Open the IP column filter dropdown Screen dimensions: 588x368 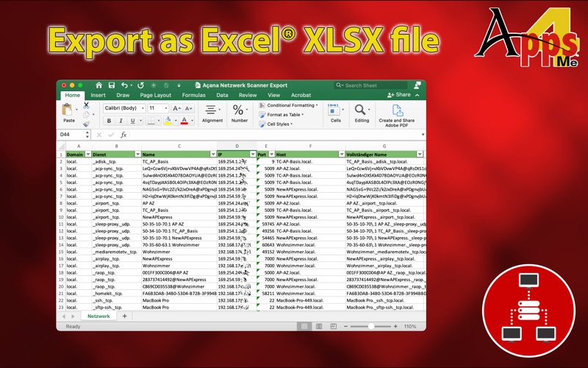[253, 155]
